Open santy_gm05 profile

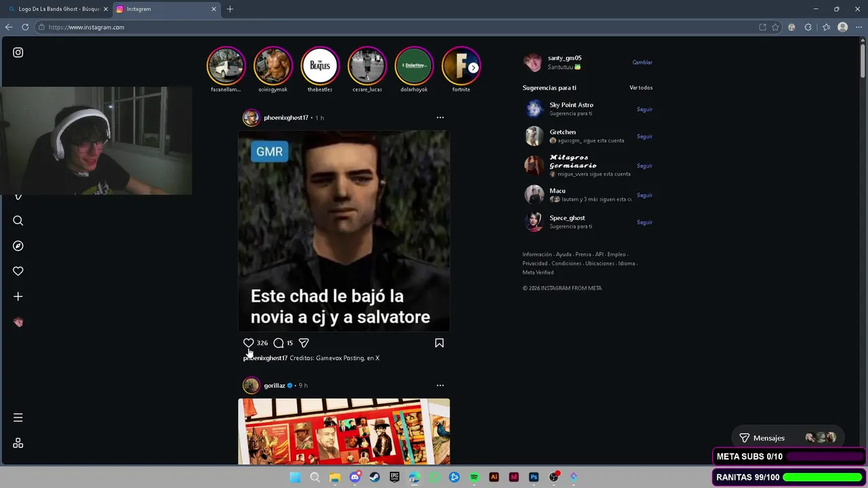[x=566, y=58]
